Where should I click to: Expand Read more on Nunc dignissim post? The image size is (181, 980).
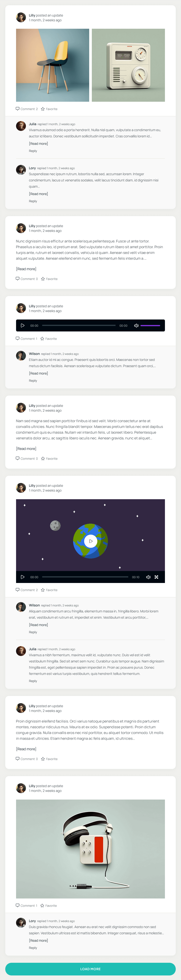click(26, 269)
